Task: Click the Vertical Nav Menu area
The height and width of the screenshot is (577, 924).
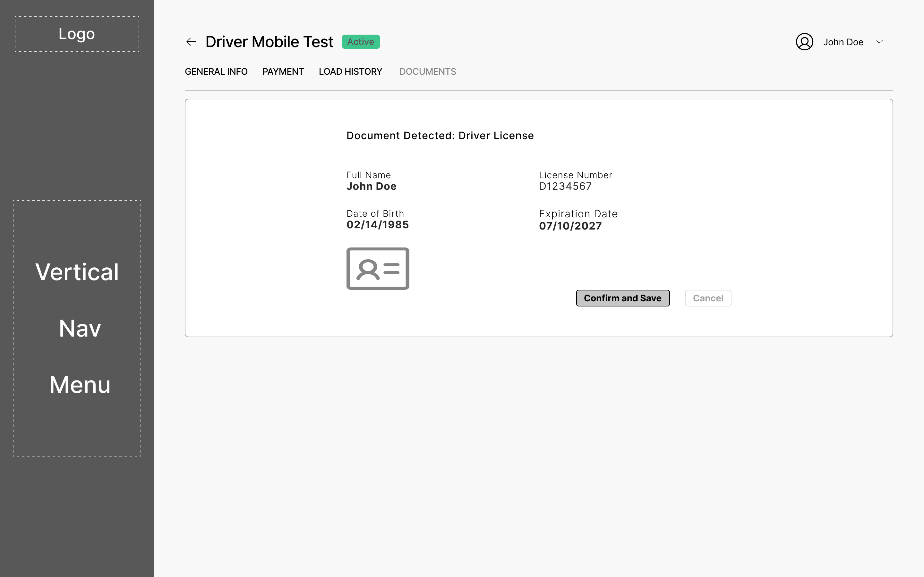Action: 77,328
